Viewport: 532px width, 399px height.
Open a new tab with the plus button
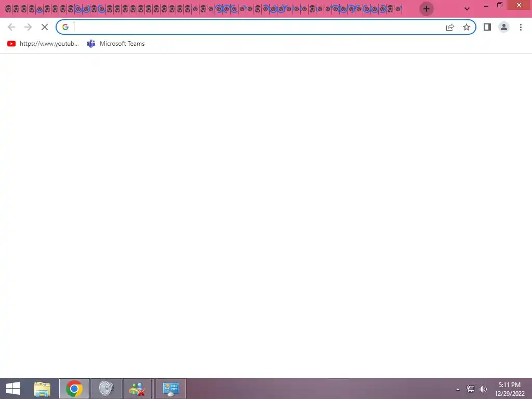tap(427, 9)
